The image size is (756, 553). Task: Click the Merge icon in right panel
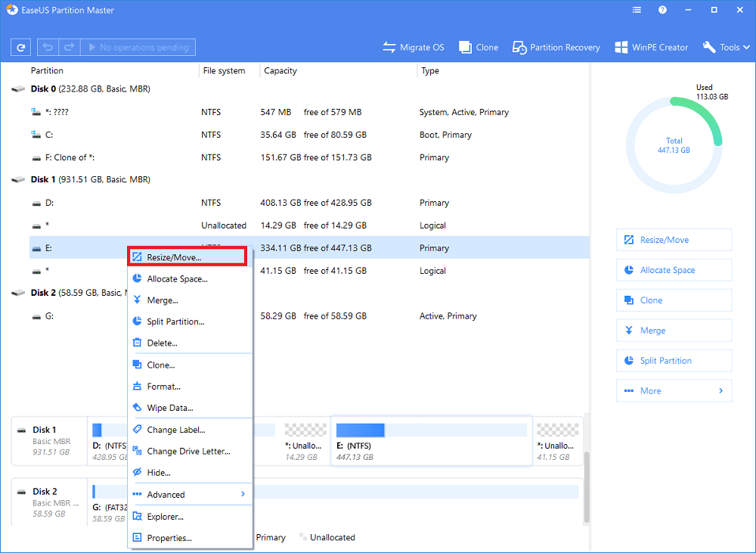629,330
